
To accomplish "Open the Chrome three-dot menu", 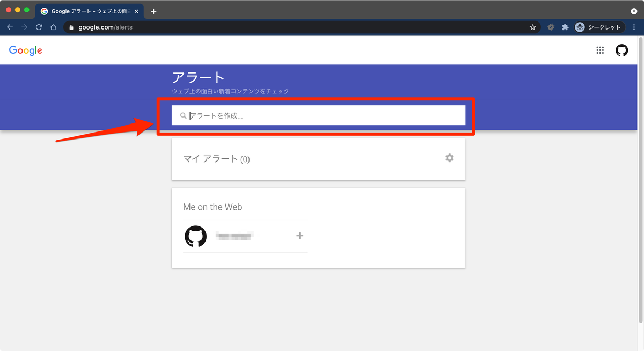I will (x=634, y=27).
